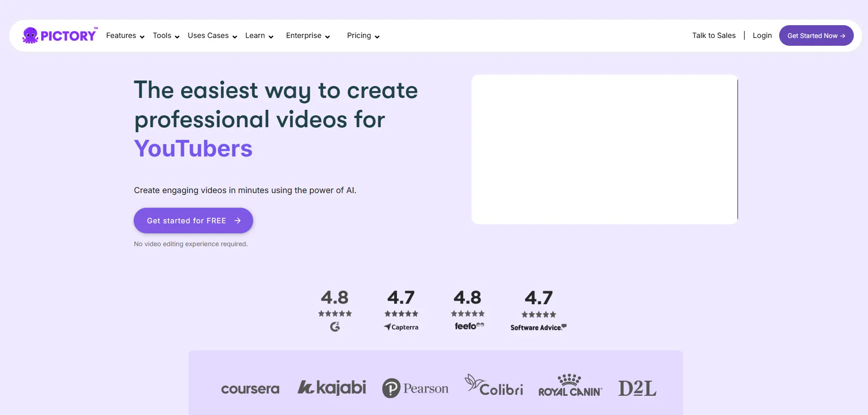Click the Royal Canin logo
Screen dimensions: 868x415
point(570,385)
